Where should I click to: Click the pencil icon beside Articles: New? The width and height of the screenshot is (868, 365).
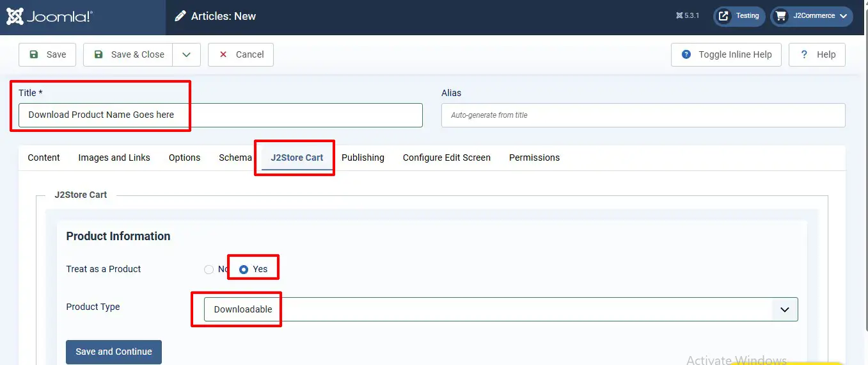coord(180,16)
